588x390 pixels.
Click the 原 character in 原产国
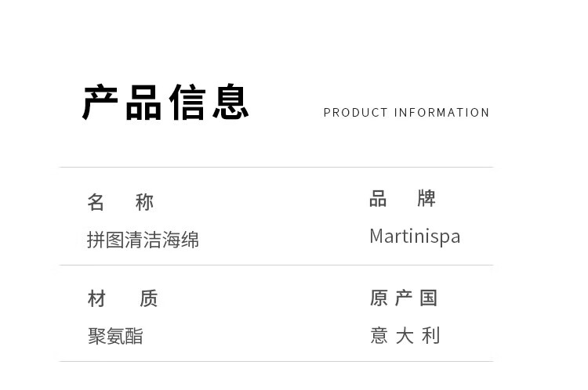379,298
